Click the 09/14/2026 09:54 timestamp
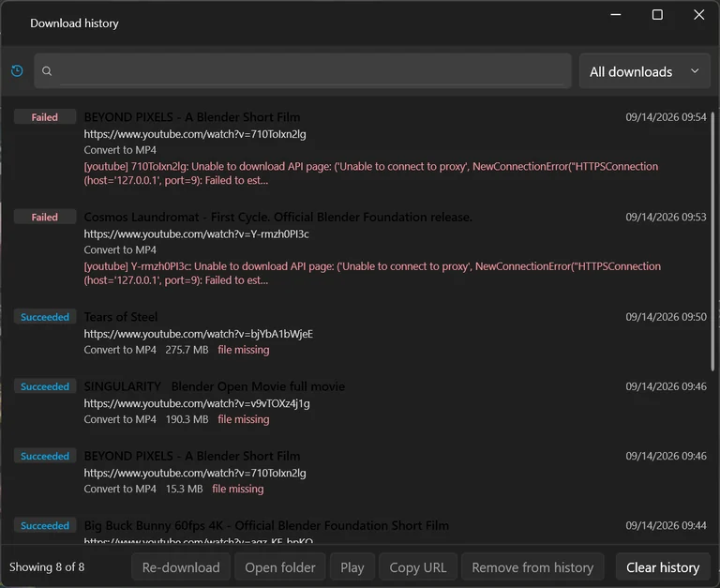The height and width of the screenshot is (588, 720). click(666, 117)
